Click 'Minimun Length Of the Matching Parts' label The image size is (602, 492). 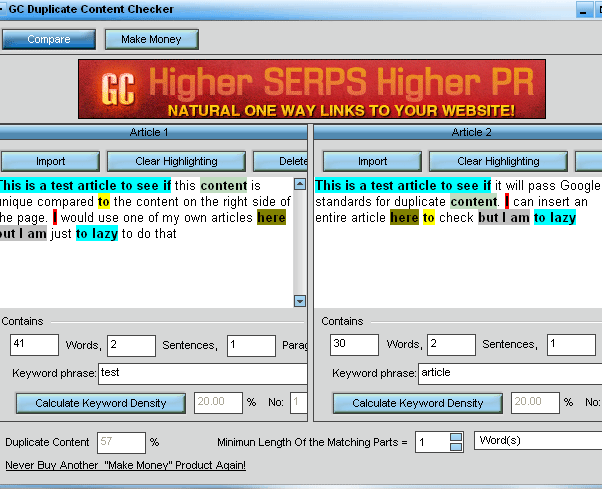tap(312, 442)
